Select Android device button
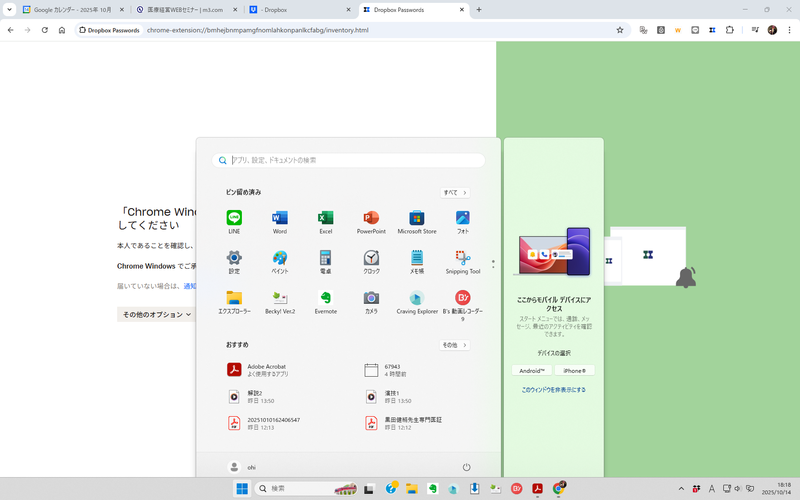The image size is (800, 500). click(x=531, y=370)
